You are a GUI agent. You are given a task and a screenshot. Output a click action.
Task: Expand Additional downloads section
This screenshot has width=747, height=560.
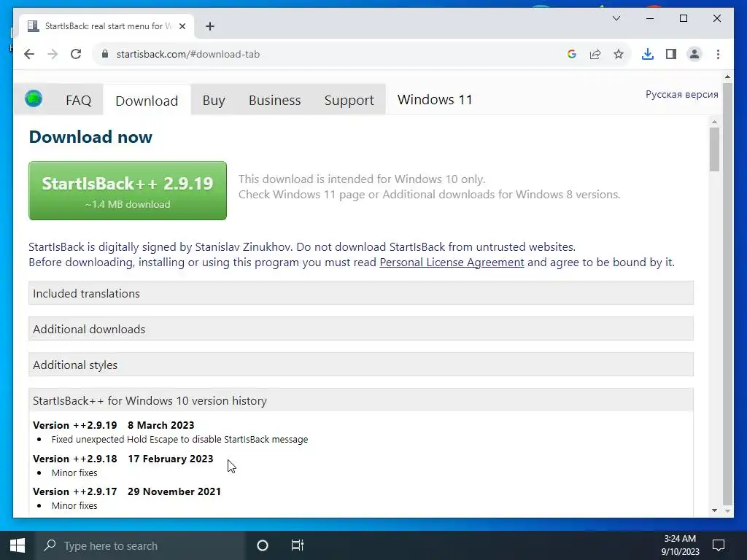pos(361,329)
